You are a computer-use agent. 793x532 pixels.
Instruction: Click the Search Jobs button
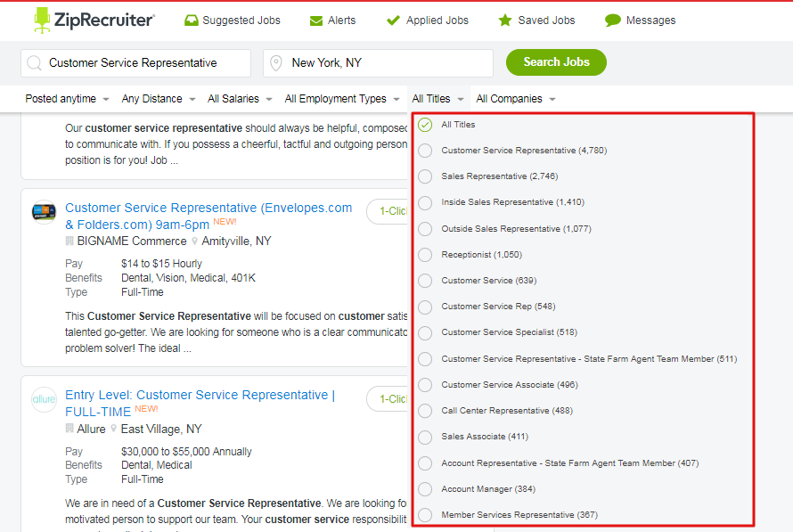click(556, 62)
